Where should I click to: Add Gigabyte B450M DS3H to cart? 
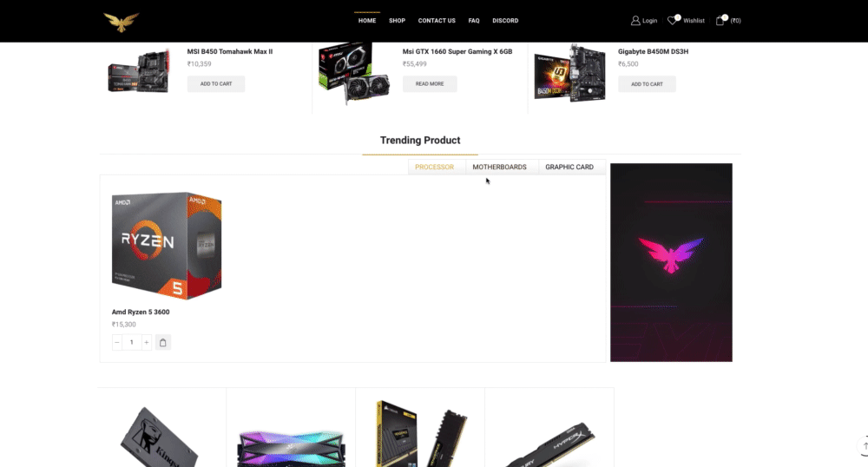click(647, 84)
